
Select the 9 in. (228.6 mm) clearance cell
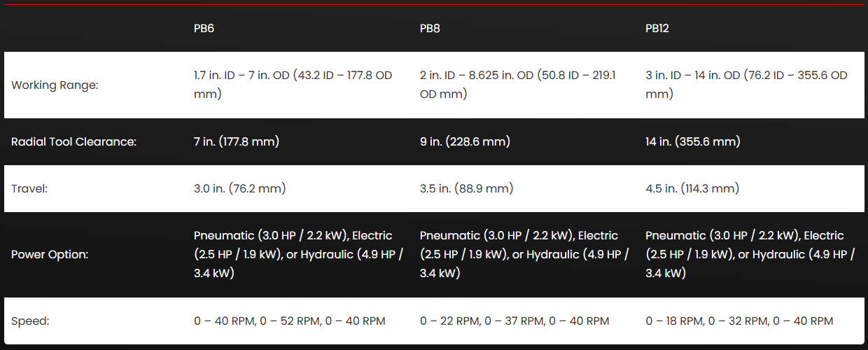(x=465, y=141)
